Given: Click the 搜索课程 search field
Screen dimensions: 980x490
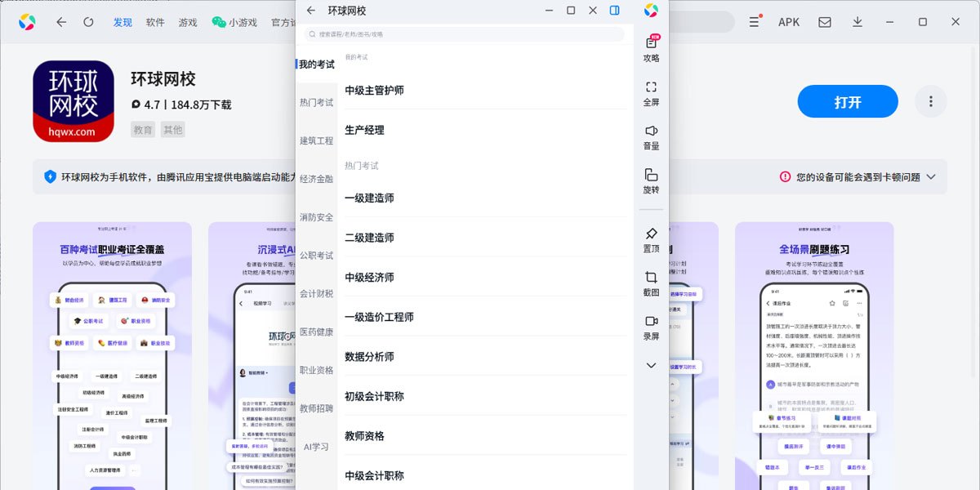Looking at the screenshot, I should [464, 34].
